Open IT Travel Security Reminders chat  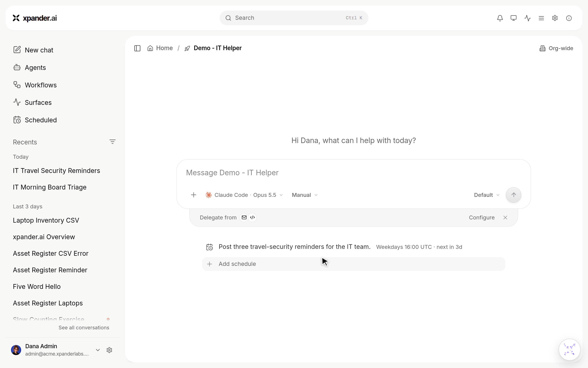tap(56, 171)
